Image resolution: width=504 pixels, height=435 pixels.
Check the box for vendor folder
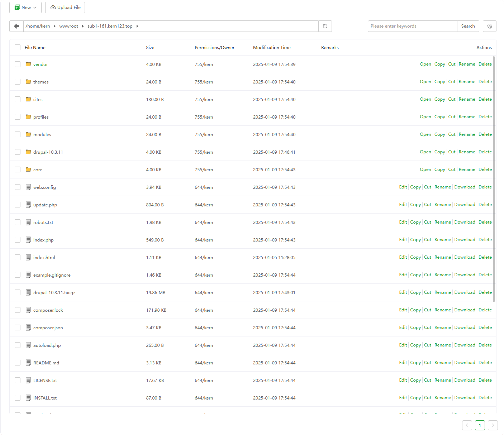coord(18,64)
